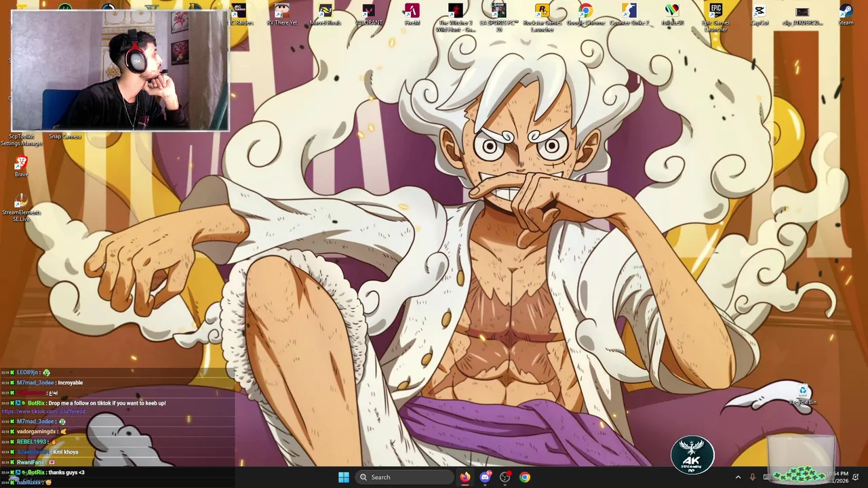
Task: Launch Counter-Strike 2 desktop shortcut
Action: coord(629,14)
